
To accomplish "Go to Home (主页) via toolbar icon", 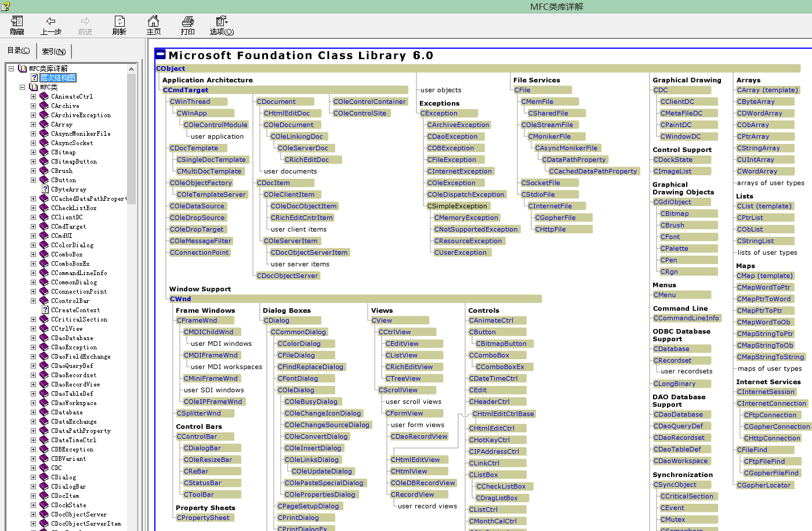I will [x=154, y=22].
